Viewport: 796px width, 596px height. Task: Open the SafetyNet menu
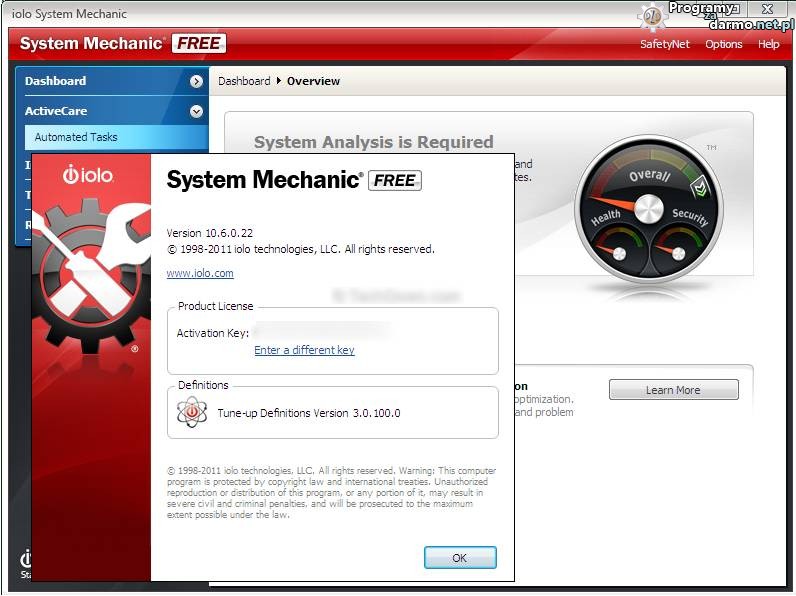665,44
